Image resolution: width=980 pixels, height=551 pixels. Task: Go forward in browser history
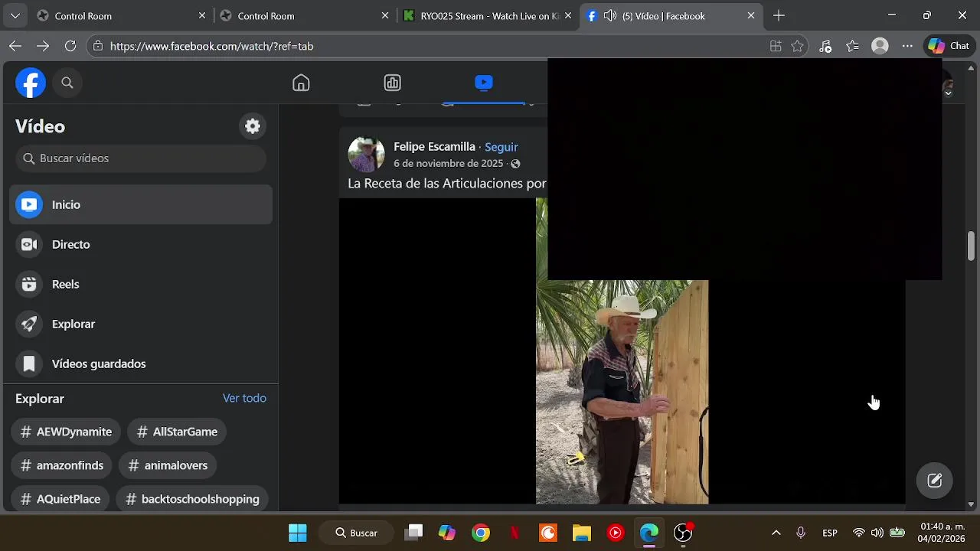click(x=43, y=47)
